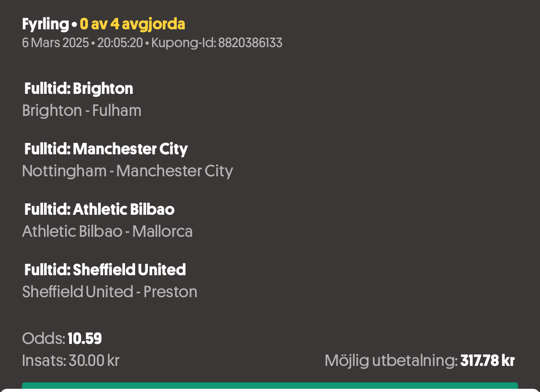Select the '0 av 4 avgjorda' status text

pos(132,24)
